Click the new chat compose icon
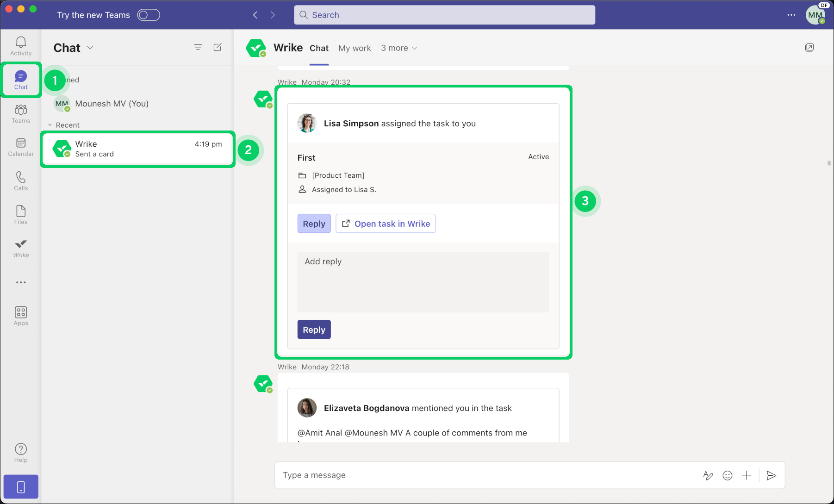834x504 pixels. click(218, 47)
